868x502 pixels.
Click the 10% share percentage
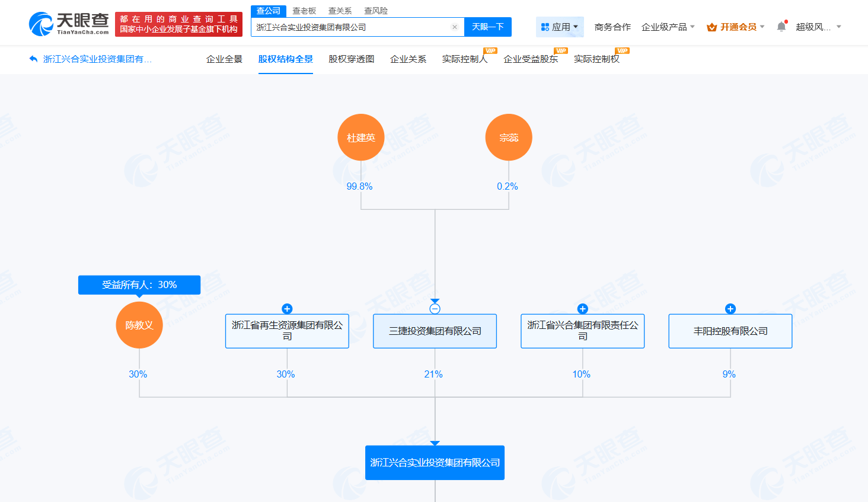point(582,375)
